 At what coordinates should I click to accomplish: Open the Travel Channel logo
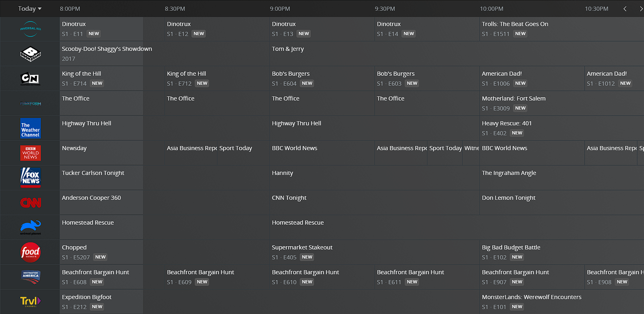pyautogui.click(x=31, y=302)
